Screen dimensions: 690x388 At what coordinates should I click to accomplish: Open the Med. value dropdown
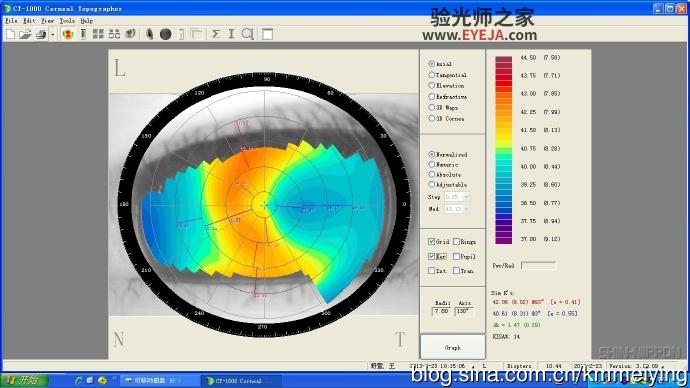pyautogui.click(x=466, y=209)
